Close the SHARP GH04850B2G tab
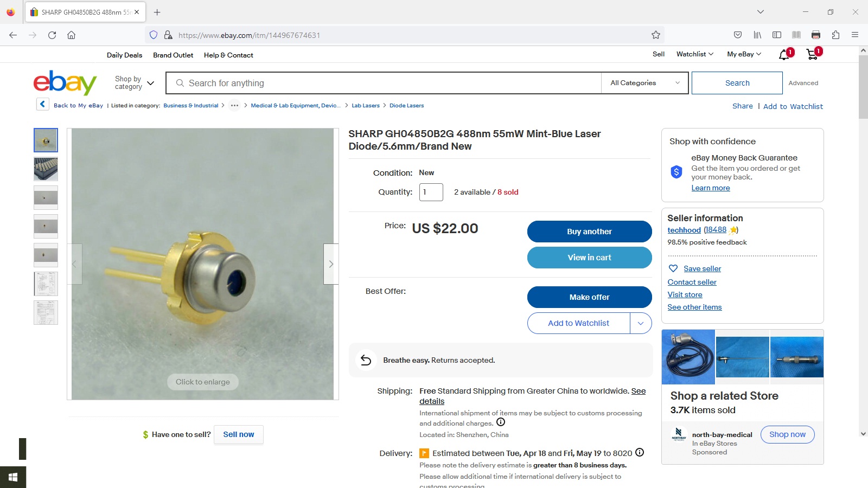The width and height of the screenshot is (868, 488). tap(137, 12)
